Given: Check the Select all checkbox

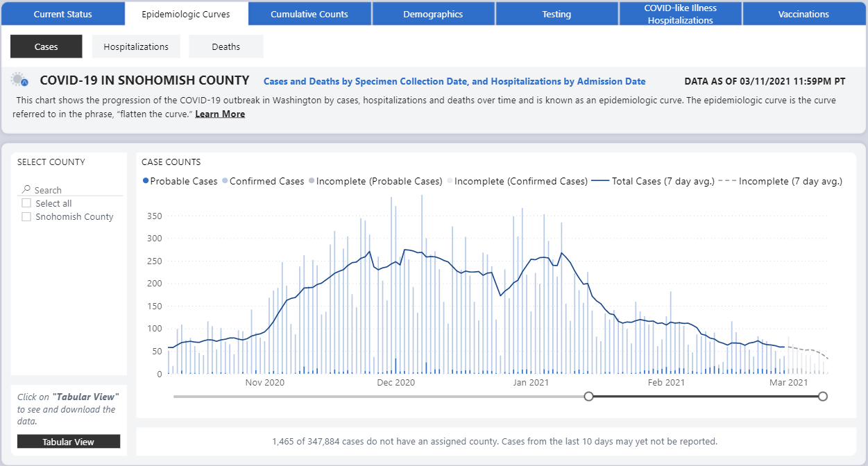Looking at the screenshot, I should [26, 203].
